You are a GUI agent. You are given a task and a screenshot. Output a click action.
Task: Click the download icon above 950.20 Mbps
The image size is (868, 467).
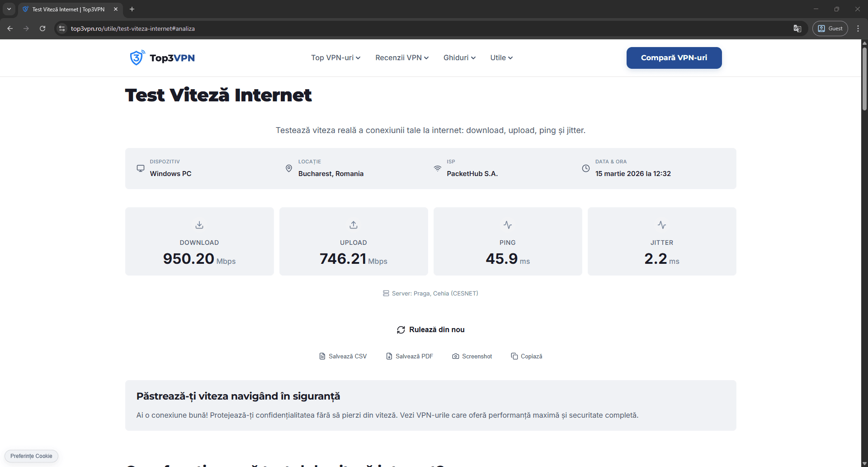click(x=199, y=224)
